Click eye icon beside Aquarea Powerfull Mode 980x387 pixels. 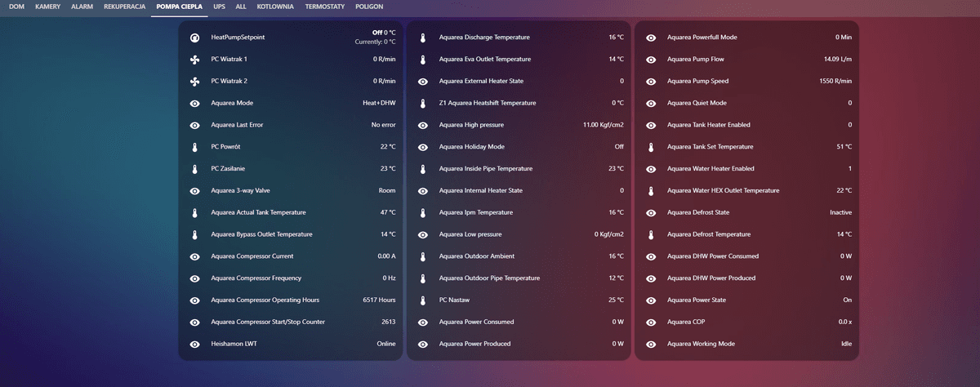click(x=651, y=38)
